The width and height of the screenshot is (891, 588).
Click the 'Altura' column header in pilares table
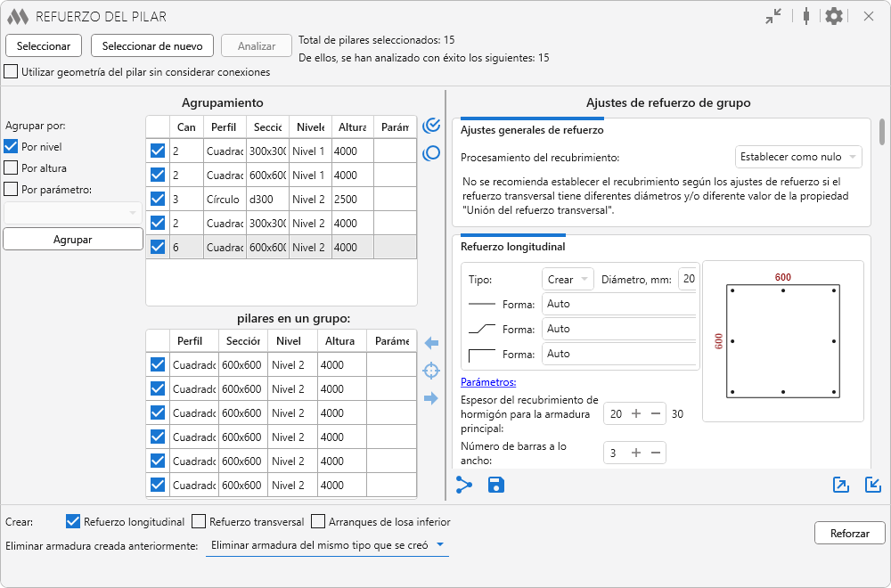(x=339, y=340)
